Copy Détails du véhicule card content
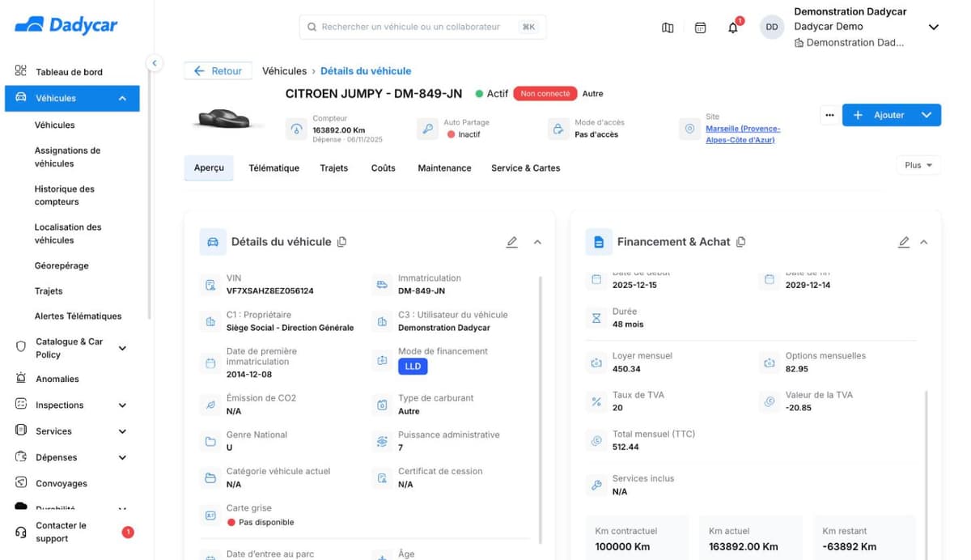The image size is (971, 560). click(x=341, y=241)
